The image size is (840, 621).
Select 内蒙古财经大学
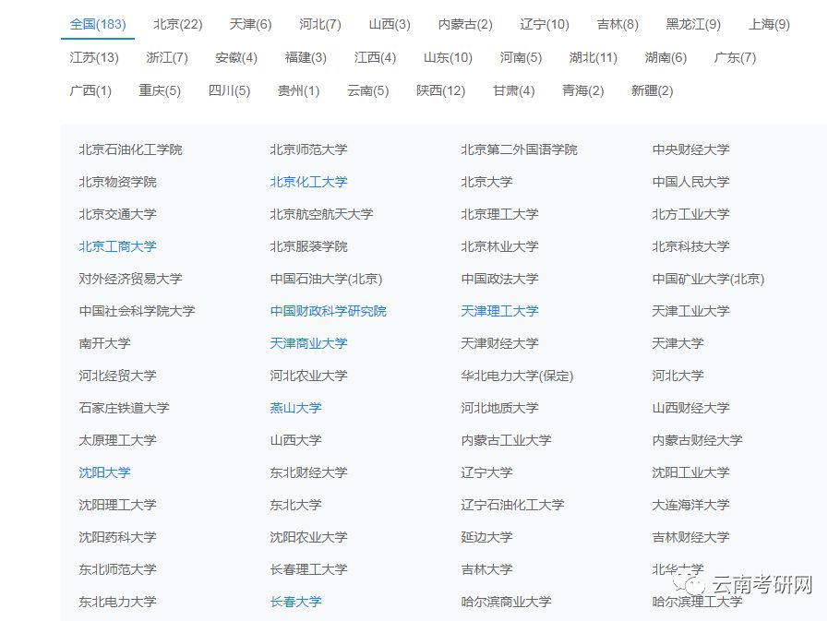coord(698,440)
